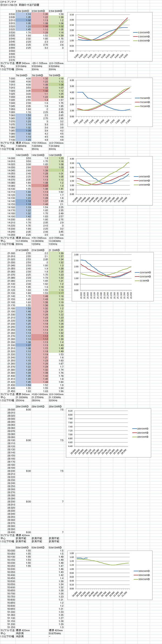Select the '50M SWR③' column header
This screenshot has width=162, height=644.
[55, 547]
